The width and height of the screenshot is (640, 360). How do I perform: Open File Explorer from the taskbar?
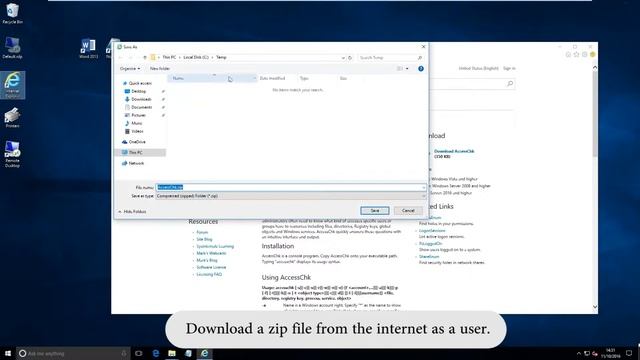click(172, 353)
